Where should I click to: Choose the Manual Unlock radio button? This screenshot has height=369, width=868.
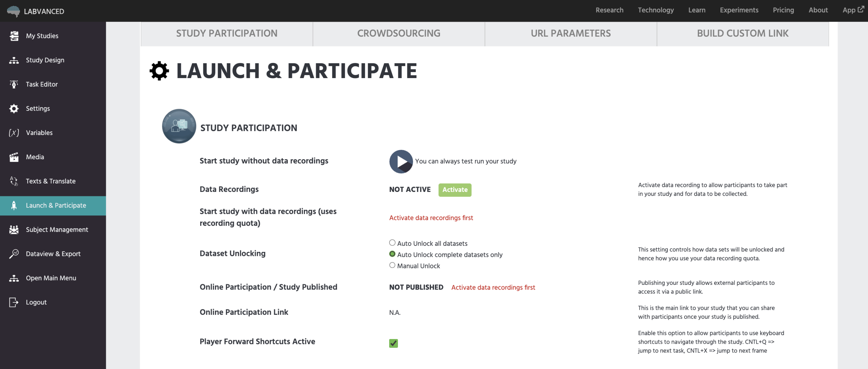click(392, 265)
